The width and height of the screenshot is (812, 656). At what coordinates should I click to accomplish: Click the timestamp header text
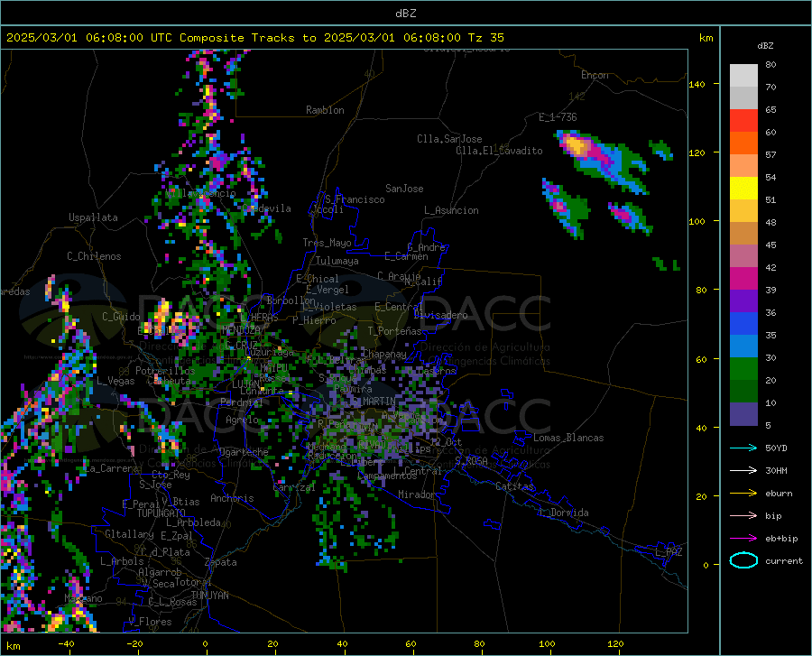coord(254,38)
